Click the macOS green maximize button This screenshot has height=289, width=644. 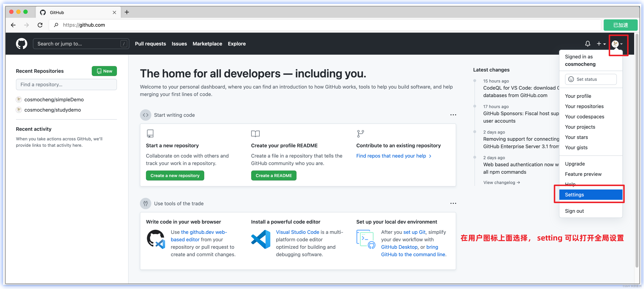(x=25, y=12)
